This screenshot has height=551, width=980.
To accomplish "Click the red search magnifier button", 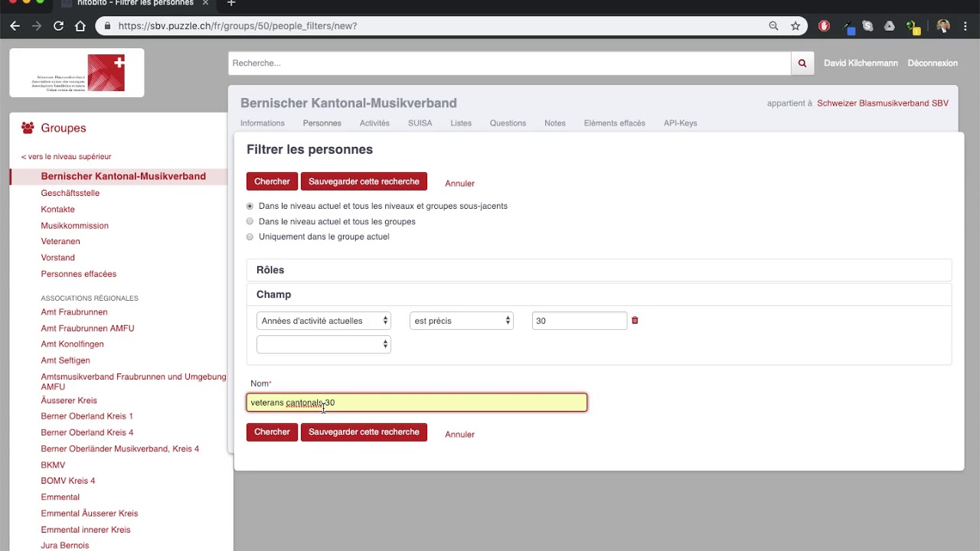I will pos(802,64).
